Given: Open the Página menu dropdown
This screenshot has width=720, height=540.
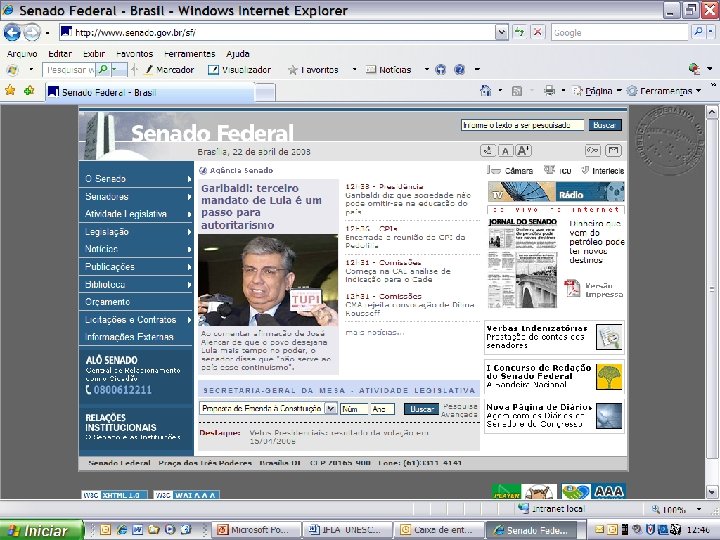Looking at the screenshot, I should point(619,91).
